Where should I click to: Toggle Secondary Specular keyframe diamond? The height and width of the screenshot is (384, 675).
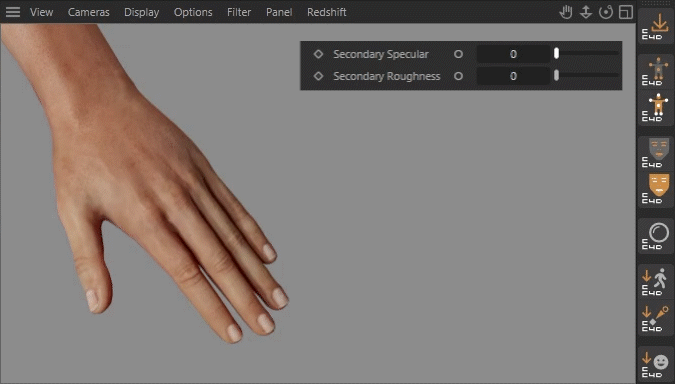click(318, 54)
